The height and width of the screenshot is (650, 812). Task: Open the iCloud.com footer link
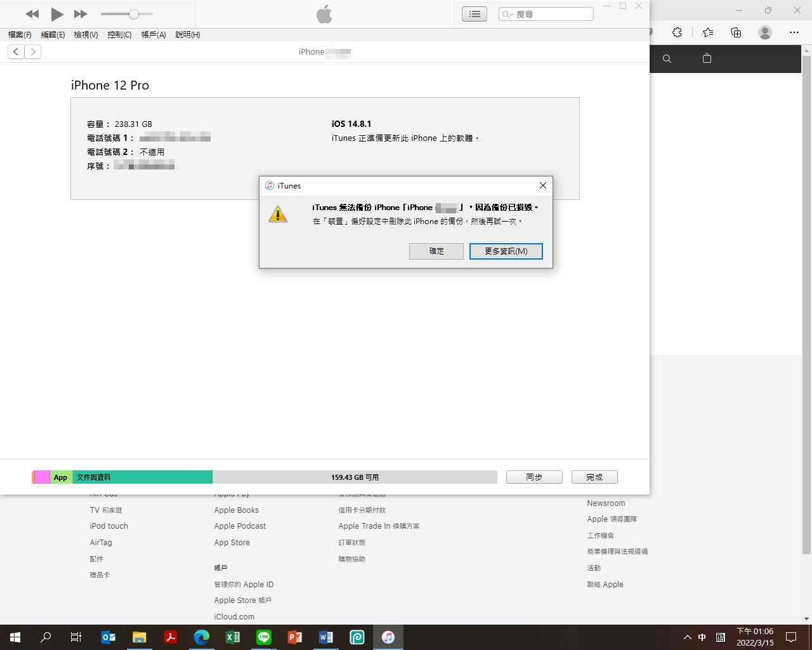click(234, 617)
